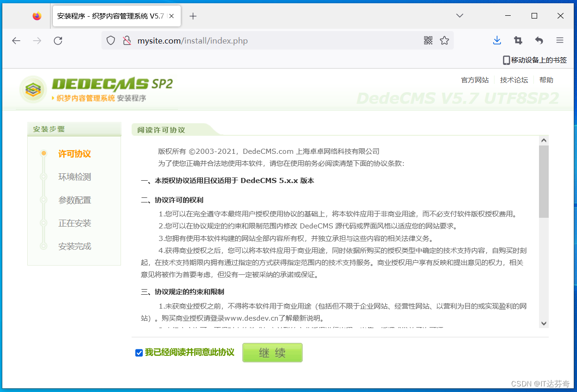Open the tracking protection shield

[x=111, y=40]
